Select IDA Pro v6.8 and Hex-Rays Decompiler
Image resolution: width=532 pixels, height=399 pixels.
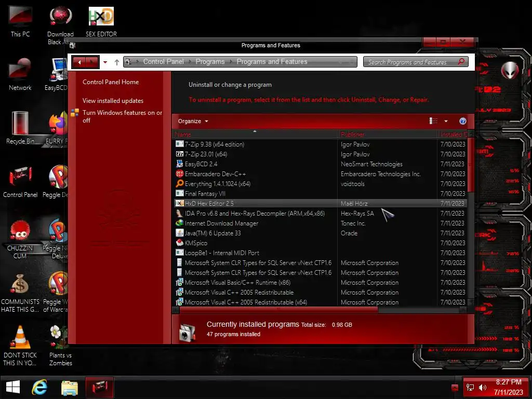[x=320, y=214]
